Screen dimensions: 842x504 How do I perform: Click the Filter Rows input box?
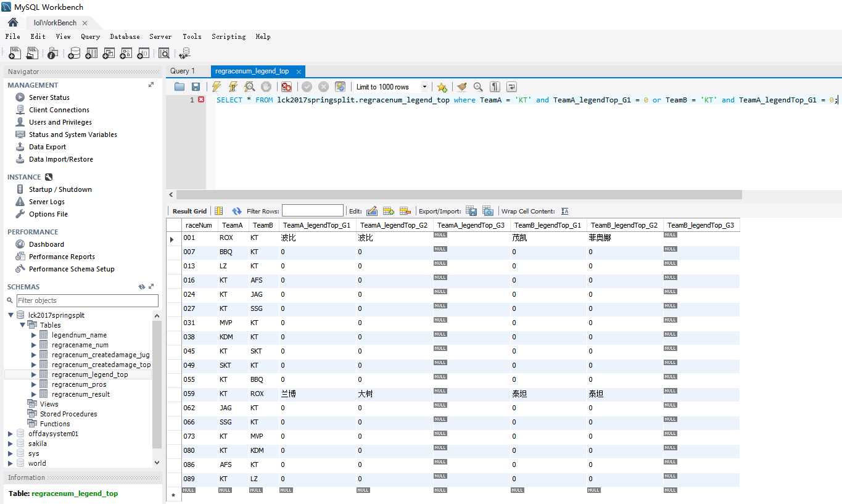tap(313, 211)
